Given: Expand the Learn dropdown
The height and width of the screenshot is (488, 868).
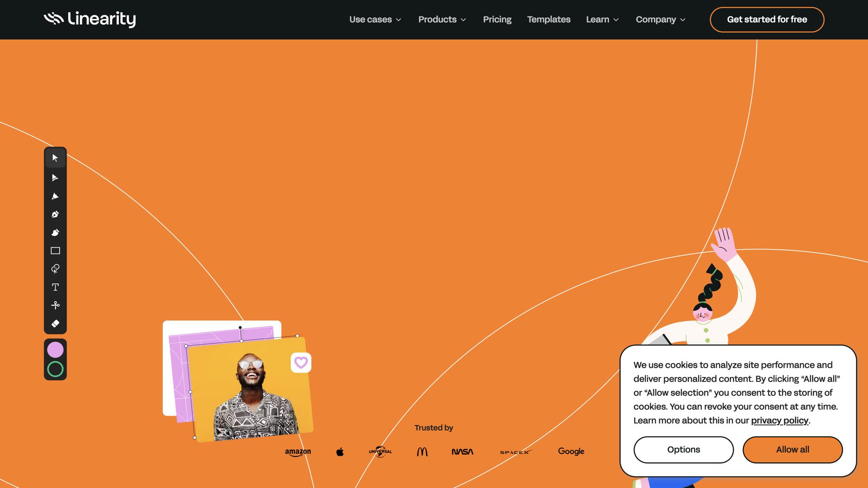Looking at the screenshot, I should (602, 19).
